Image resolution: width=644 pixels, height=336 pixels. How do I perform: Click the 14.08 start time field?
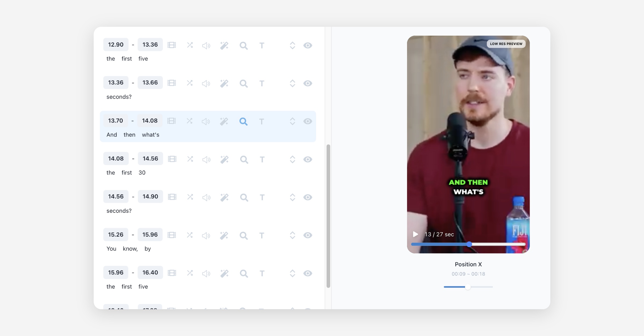tap(116, 159)
